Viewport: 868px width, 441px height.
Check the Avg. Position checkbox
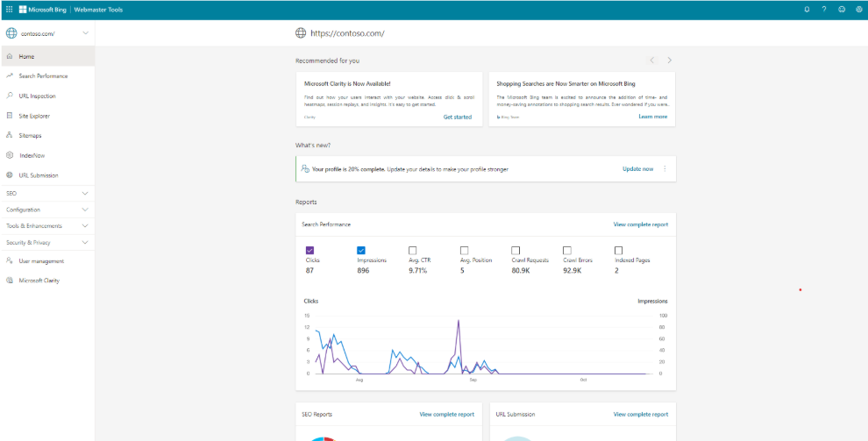(464, 250)
